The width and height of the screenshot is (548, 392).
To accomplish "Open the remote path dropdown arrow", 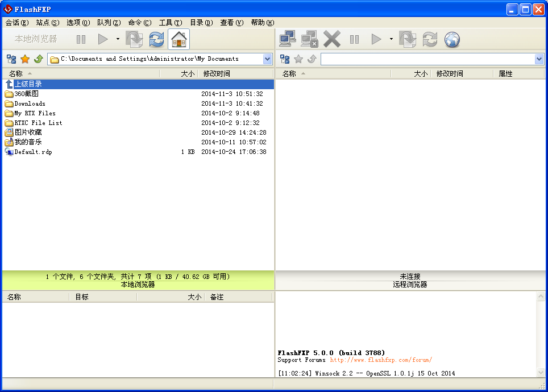I will tap(539, 59).
